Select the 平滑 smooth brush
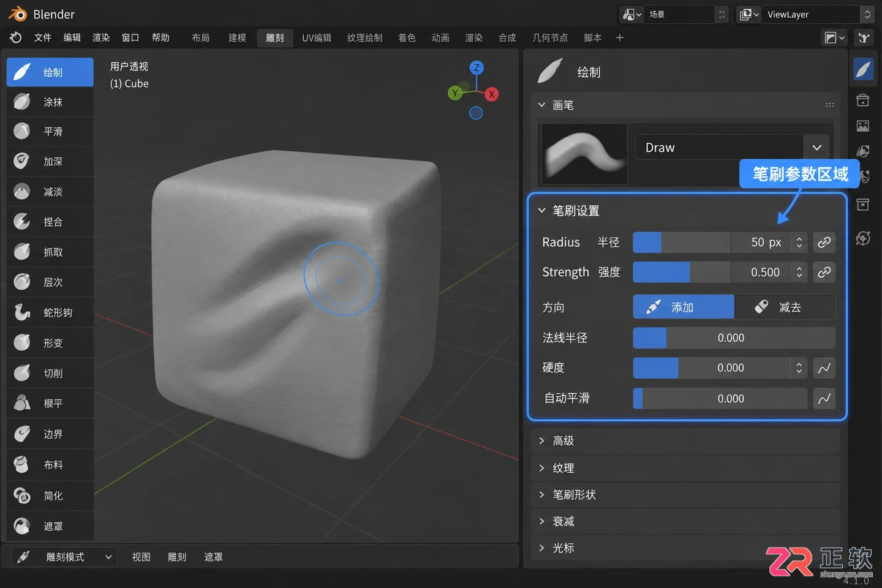 50,132
